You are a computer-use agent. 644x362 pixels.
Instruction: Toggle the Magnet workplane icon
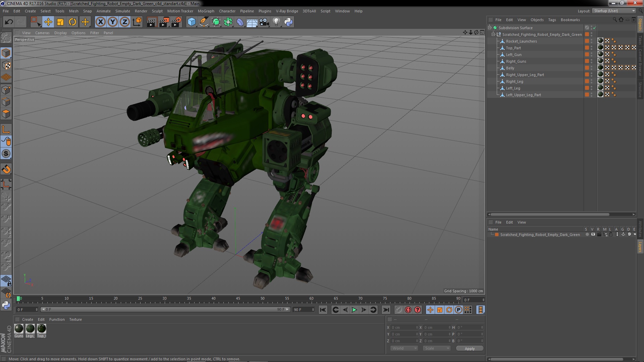click(x=6, y=169)
